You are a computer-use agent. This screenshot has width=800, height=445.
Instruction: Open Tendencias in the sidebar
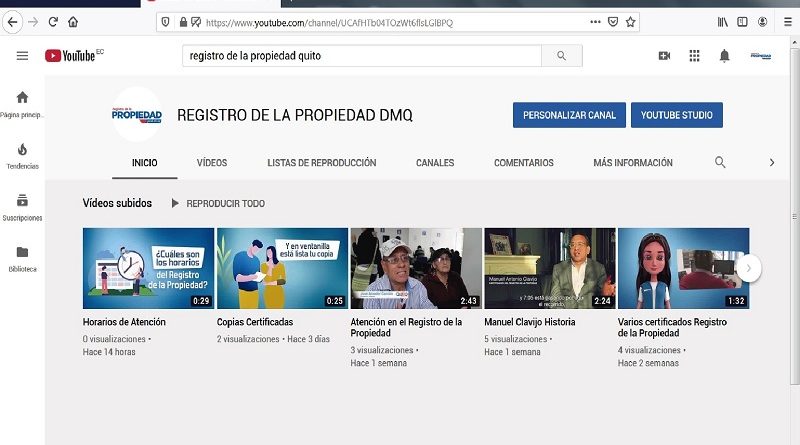point(22,155)
